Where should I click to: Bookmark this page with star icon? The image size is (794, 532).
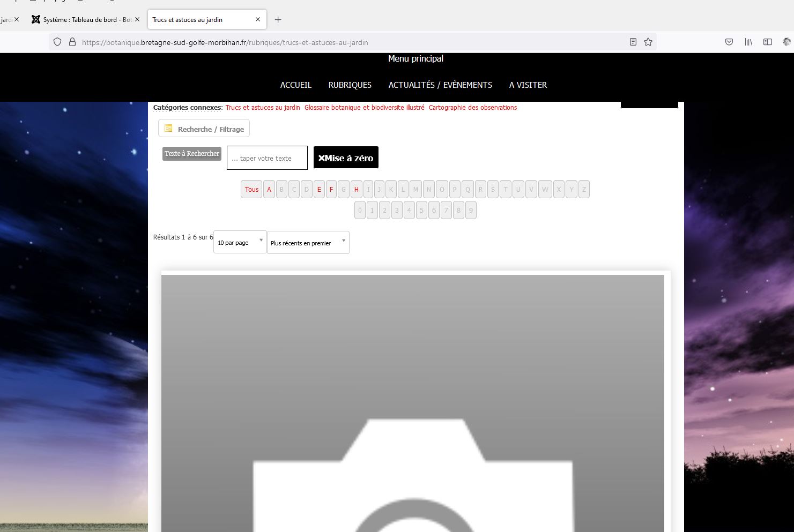[x=648, y=42]
